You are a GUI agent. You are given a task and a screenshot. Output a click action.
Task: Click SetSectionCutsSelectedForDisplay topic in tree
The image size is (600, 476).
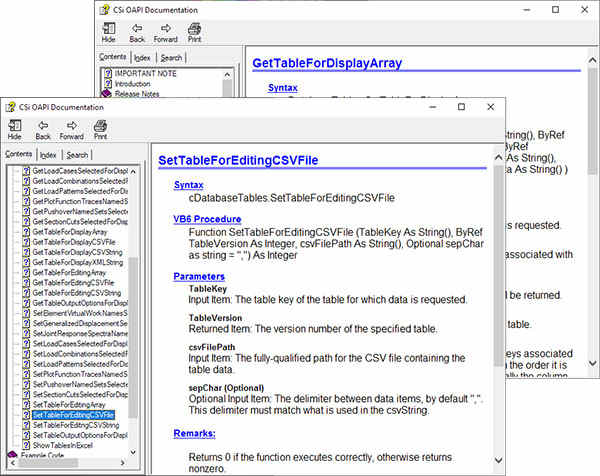point(80,394)
